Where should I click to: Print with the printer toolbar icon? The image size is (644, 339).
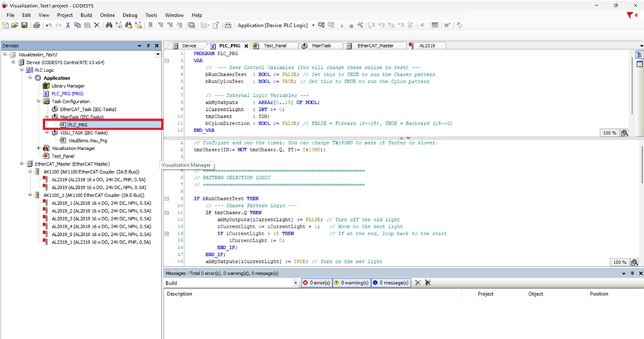click(37, 26)
